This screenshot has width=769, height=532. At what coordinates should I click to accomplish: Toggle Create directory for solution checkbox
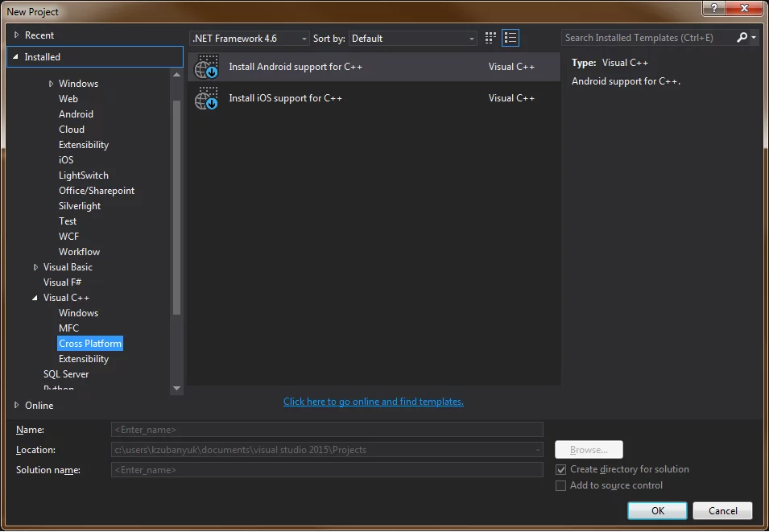tap(561, 469)
